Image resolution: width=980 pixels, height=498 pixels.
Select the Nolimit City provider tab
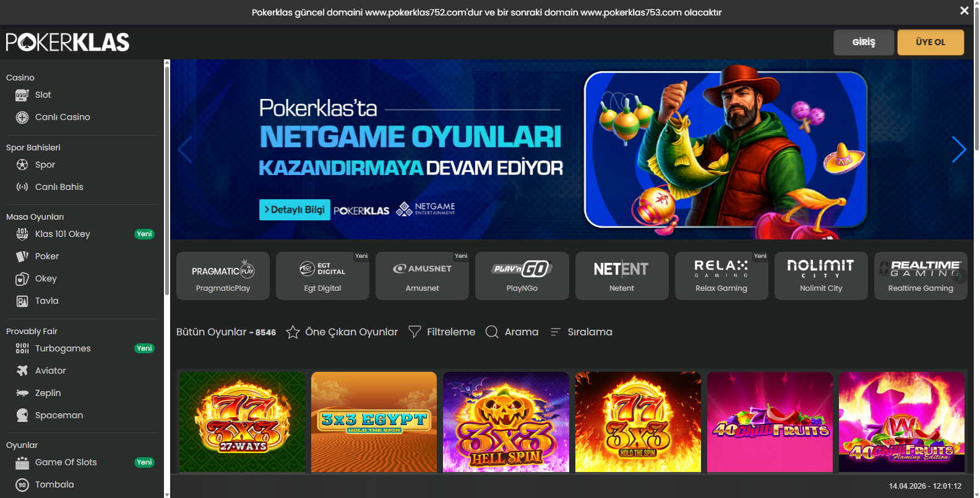pyautogui.click(x=821, y=276)
